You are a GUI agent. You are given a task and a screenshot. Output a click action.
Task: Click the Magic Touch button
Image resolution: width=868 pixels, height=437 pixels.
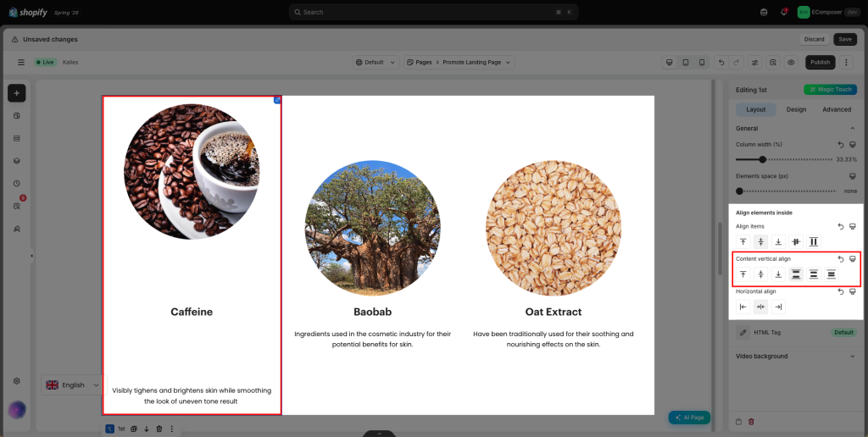(x=830, y=90)
